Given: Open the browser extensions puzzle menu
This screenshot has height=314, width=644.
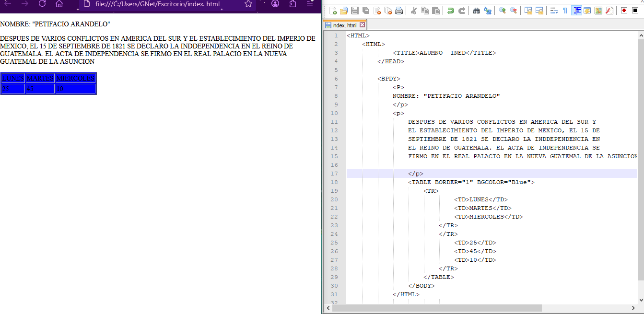Looking at the screenshot, I should 293,4.
